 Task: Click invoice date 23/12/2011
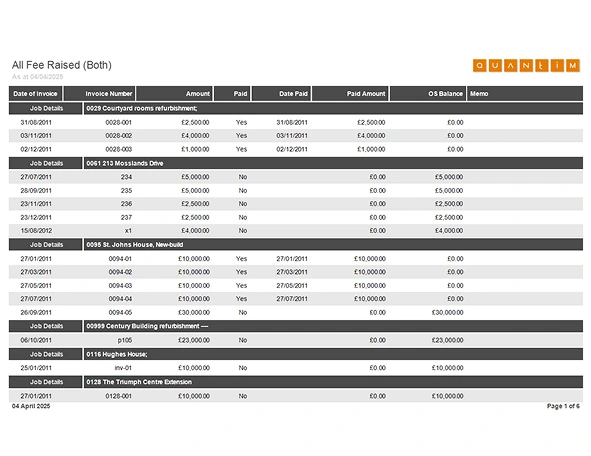pos(36,217)
